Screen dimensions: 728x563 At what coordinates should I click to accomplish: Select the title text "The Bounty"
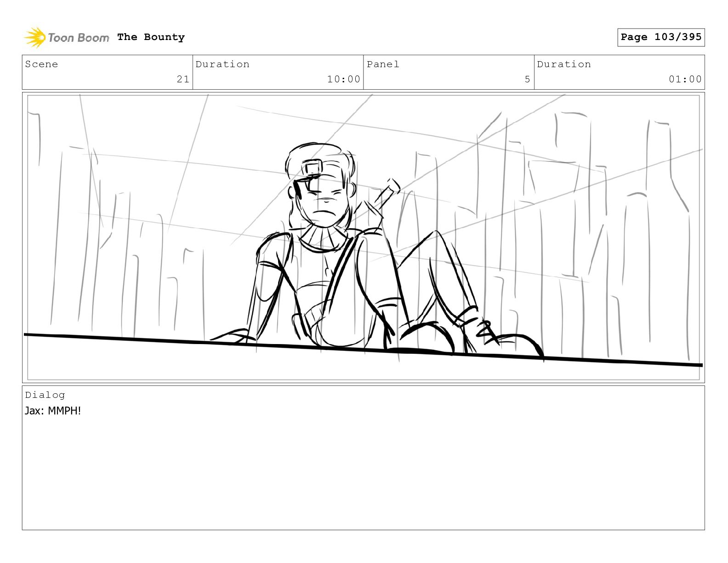[x=151, y=37]
